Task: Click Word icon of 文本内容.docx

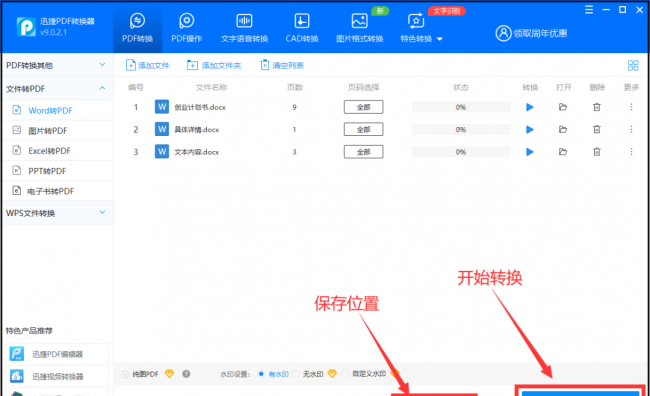Action: pyautogui.click(x=162, y=151)
